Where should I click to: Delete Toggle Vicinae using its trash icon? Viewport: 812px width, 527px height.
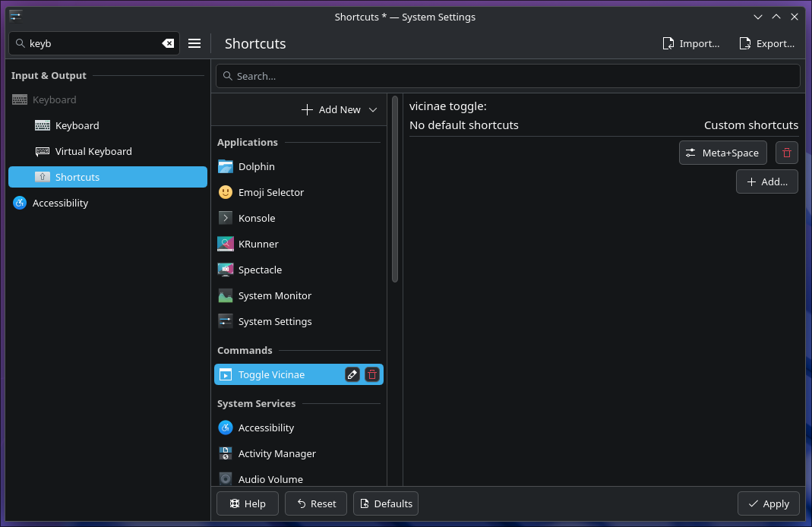click(x=371, y=374)
